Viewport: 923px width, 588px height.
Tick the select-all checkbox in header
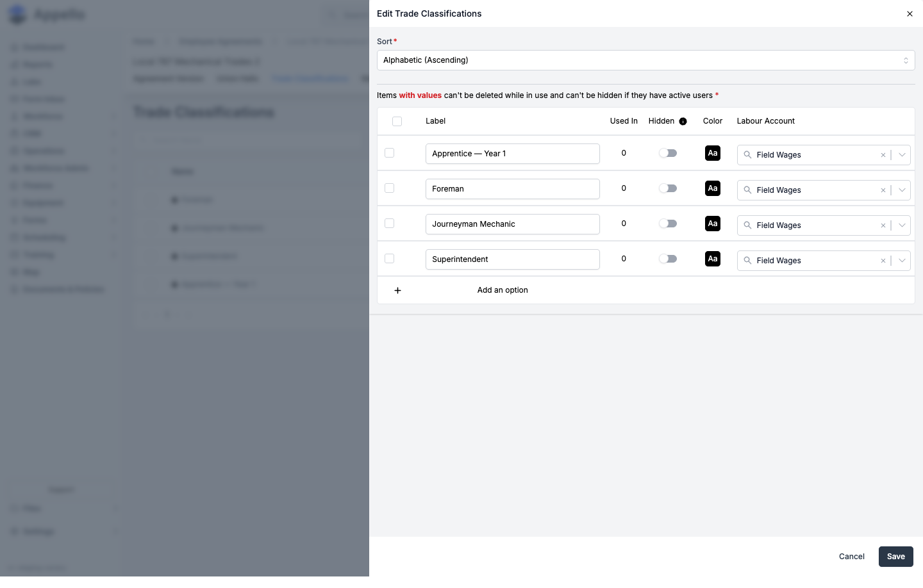397,121
